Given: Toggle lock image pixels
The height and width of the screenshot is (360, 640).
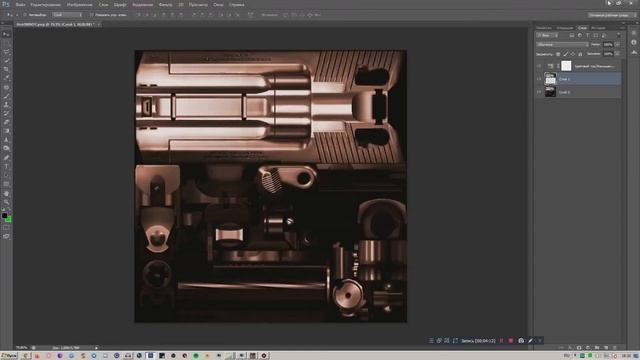Looking at the screenshot, I should 565,54.
